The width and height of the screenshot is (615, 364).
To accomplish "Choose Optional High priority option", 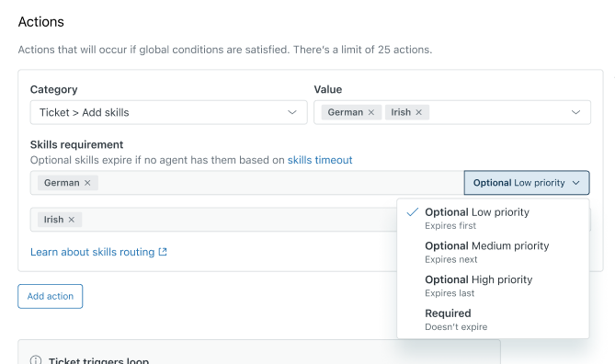I will pos(493,286).
